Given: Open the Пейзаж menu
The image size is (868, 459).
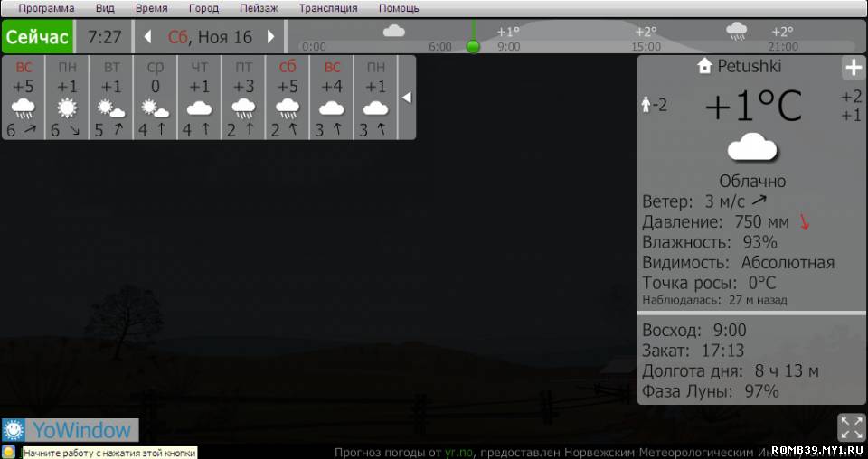Looking at the screenshot, I should click(x=259, y=8).
